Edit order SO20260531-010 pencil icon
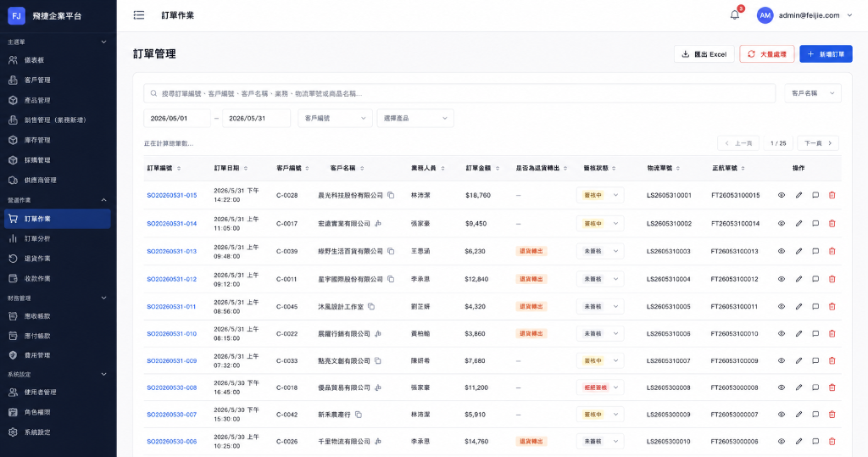Image resolution: width=868 pixels, height=457 pixels. tap(798, 334)
